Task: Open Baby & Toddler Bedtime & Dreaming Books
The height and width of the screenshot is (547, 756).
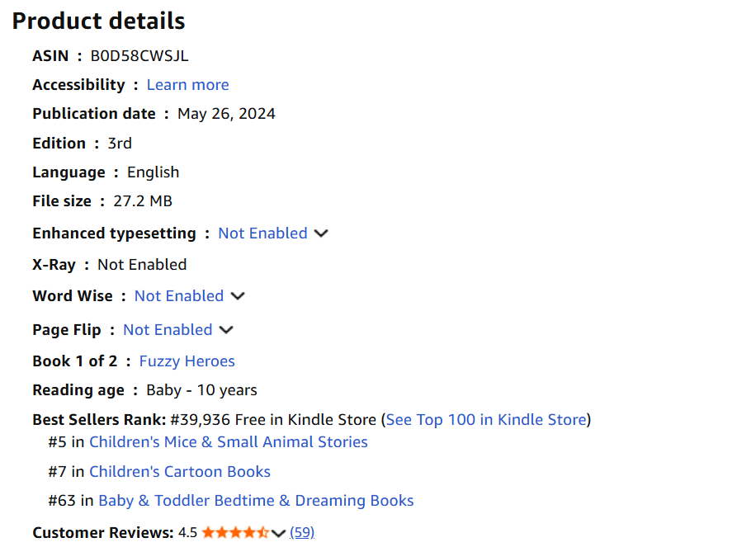Action: 256,501
